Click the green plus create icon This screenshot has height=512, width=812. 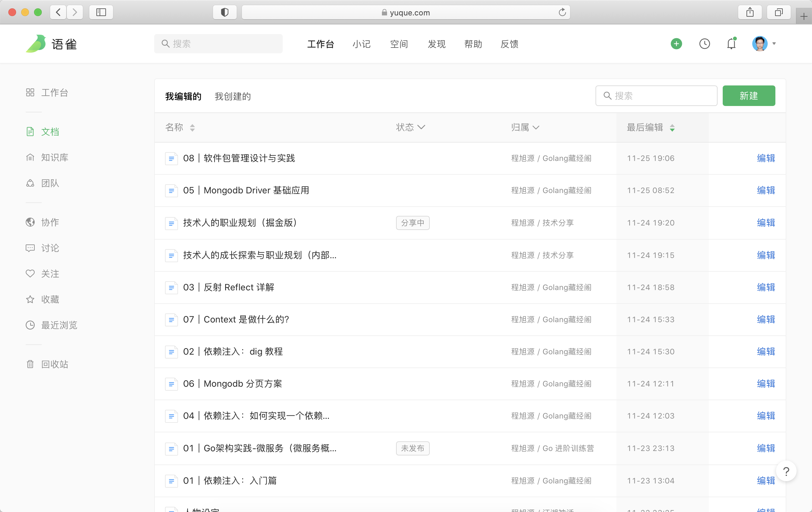click(x=676, y=44)
